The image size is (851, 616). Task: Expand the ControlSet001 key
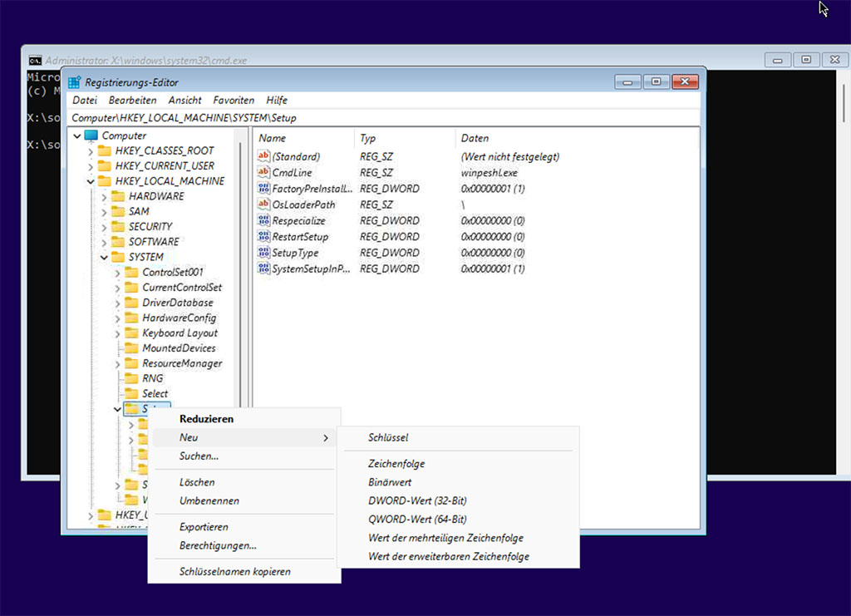pyautogui.click(x=118, y=273)
